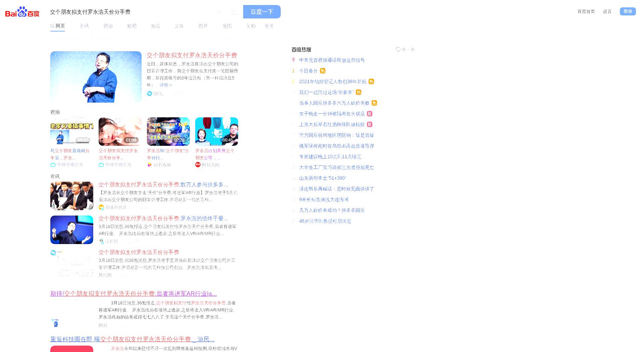Open result 重返科技圈在即
Viewport: 644px width, 352px height.
132,339
